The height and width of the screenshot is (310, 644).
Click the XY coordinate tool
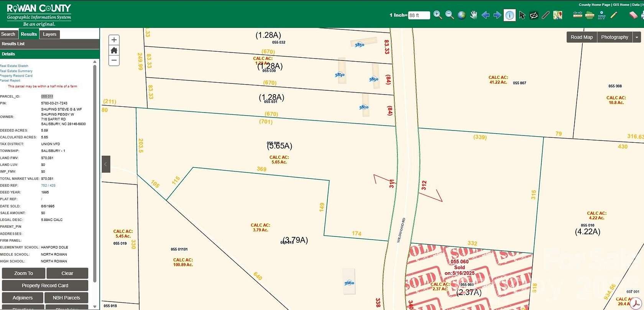[x=602, y=15]
